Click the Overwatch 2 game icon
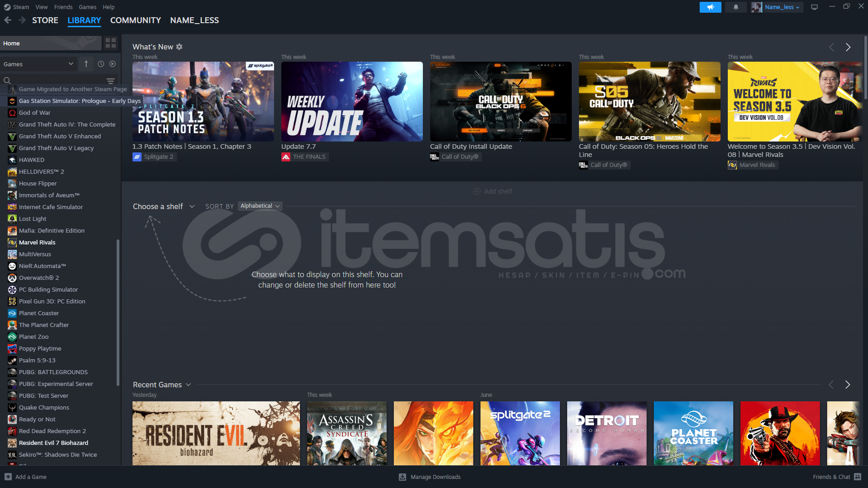This screenshot has height=488, width=868. click(12, 278)
